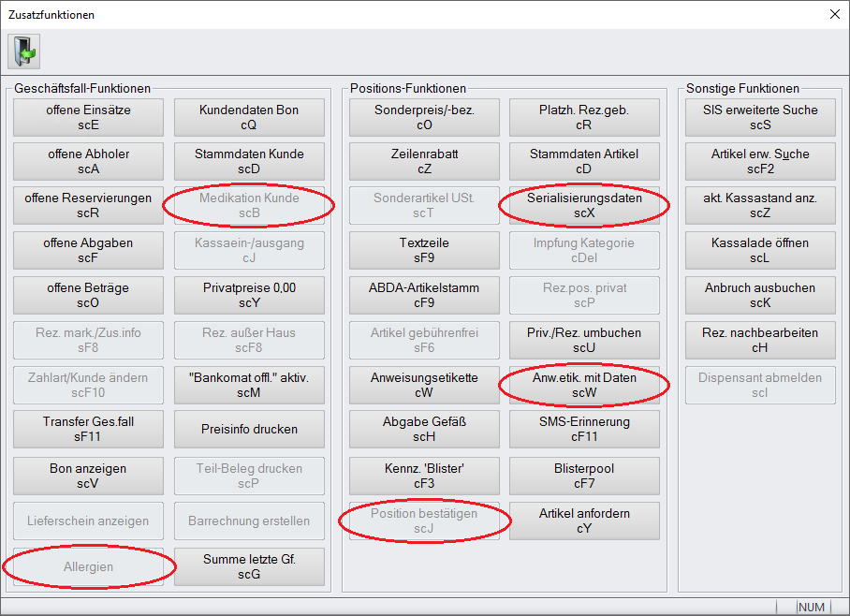This screenshot has height=616, width=850.
Task: Open 'Summe letzte Gf.' button
Action: [x=249, y=566]
